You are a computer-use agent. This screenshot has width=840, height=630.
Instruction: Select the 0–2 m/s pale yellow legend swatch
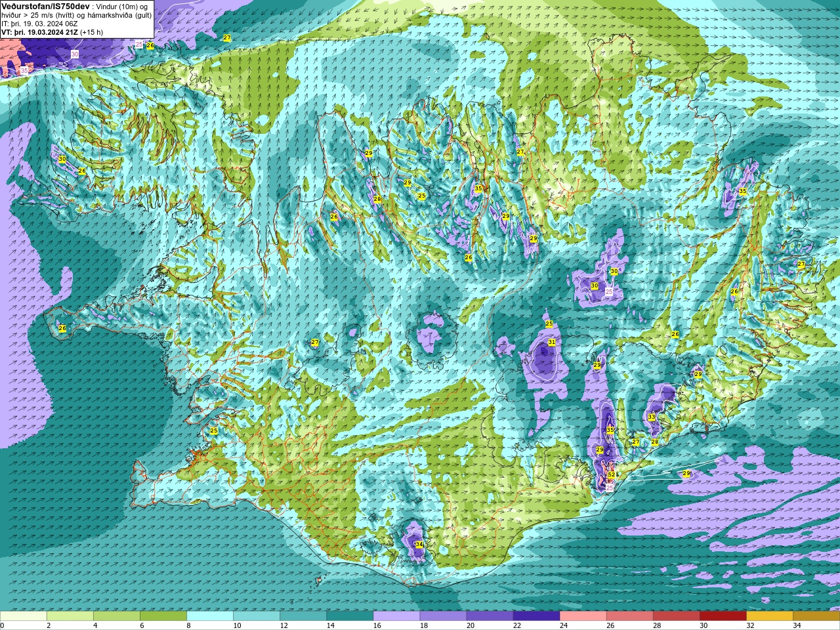tap(24, 616)
